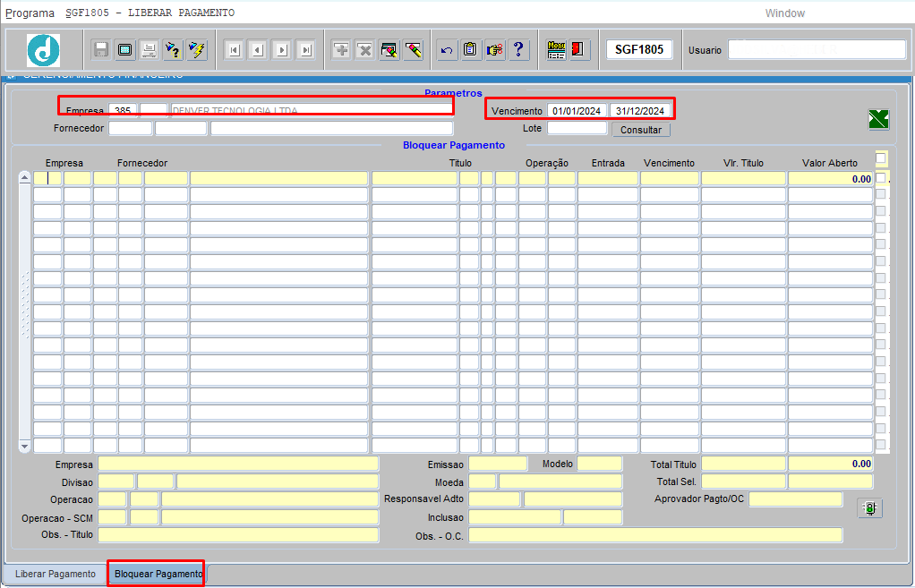Click Vencimento end date 31/12/2024
This screenshot has height=588, width=915.
640,111
